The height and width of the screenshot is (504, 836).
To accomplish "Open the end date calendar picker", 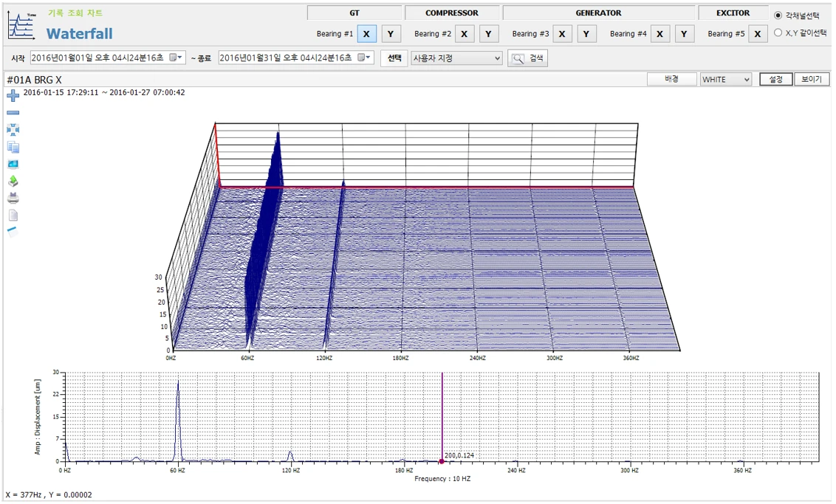I will pyautogui.click(x=364, y=58).
